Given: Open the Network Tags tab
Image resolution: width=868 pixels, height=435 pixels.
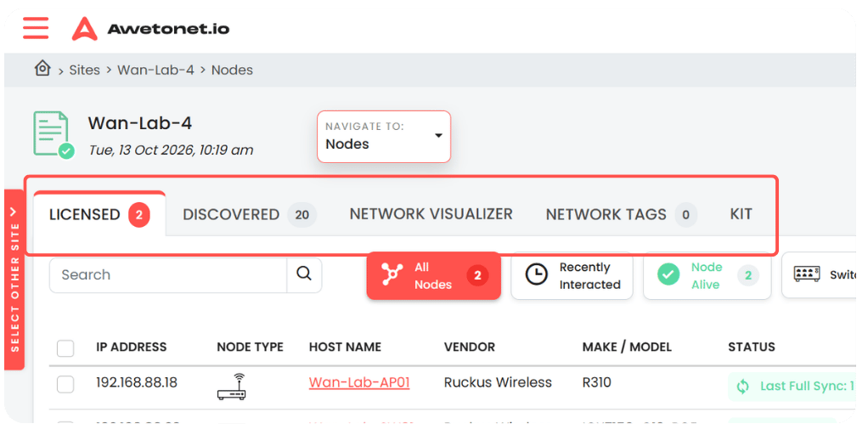Looking at the screenshot, I should tap(621, 215).
